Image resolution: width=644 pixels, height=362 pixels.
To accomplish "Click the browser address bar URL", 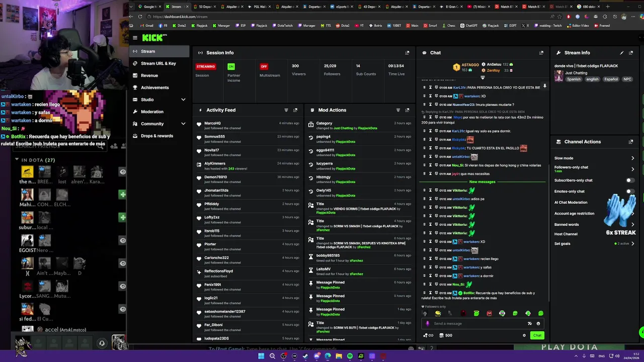I will point(180,17).
